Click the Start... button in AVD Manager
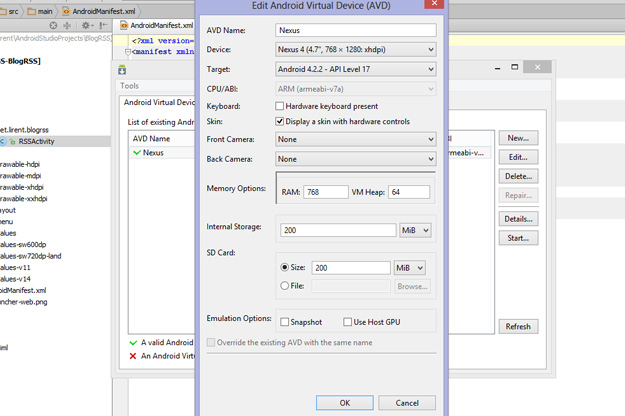Viewport: 625px width, 416px height. [518, 238]
